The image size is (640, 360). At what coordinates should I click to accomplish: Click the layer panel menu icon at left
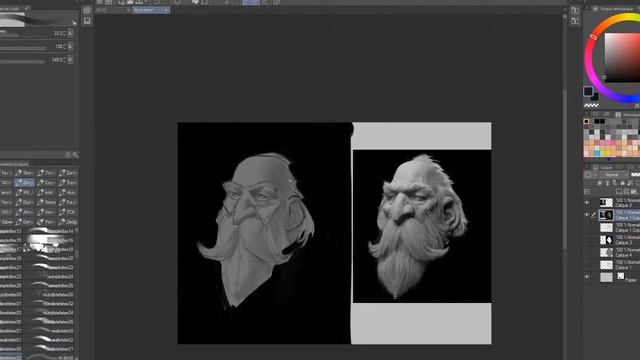pos(587,191)
